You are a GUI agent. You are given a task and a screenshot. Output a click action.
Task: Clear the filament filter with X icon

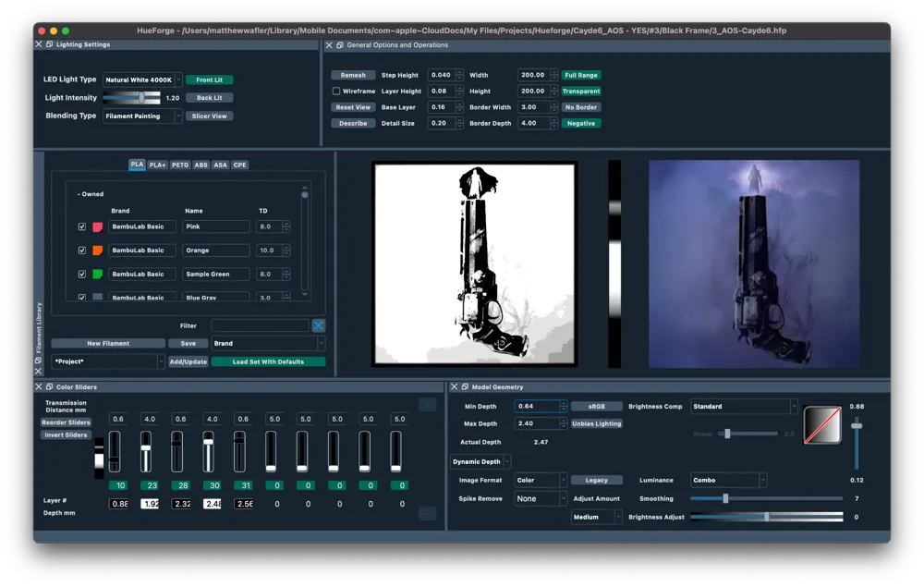coord(318,325)
